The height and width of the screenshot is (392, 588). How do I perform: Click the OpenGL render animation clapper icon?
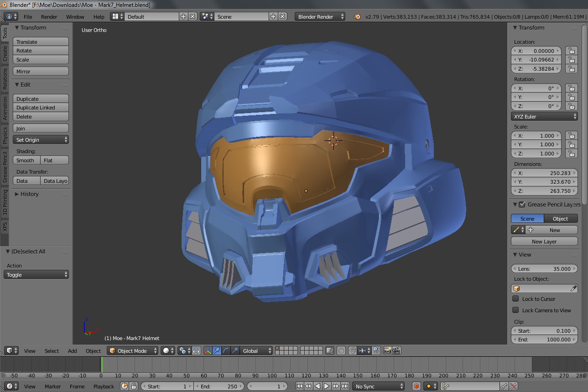point(396,351)
